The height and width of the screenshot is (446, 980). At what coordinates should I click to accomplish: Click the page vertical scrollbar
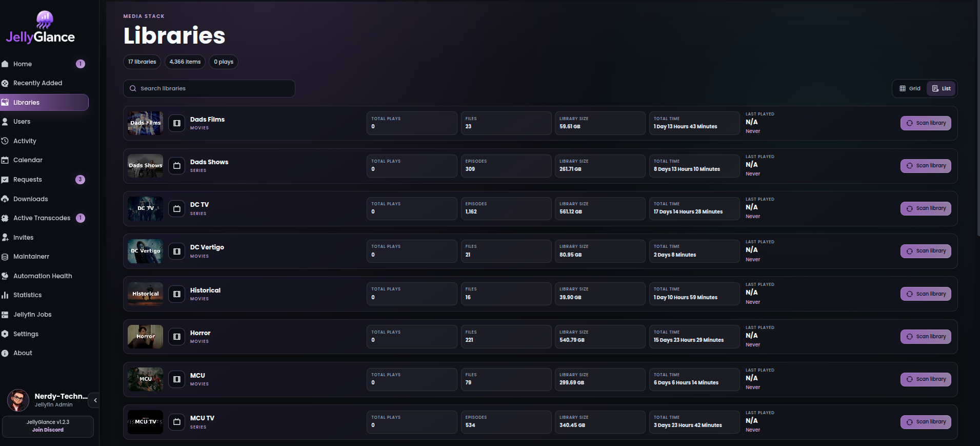(978, 118)
